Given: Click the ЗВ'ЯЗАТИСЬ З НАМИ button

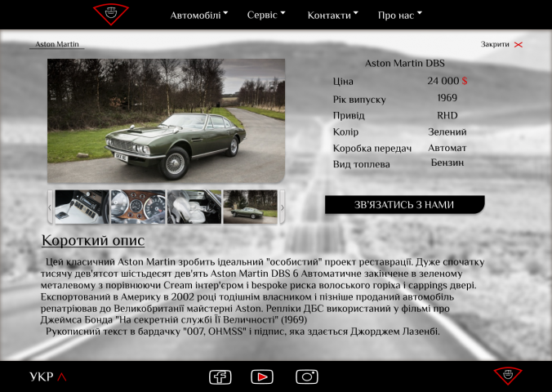Looking at the screenshot, I should point(404,205).
